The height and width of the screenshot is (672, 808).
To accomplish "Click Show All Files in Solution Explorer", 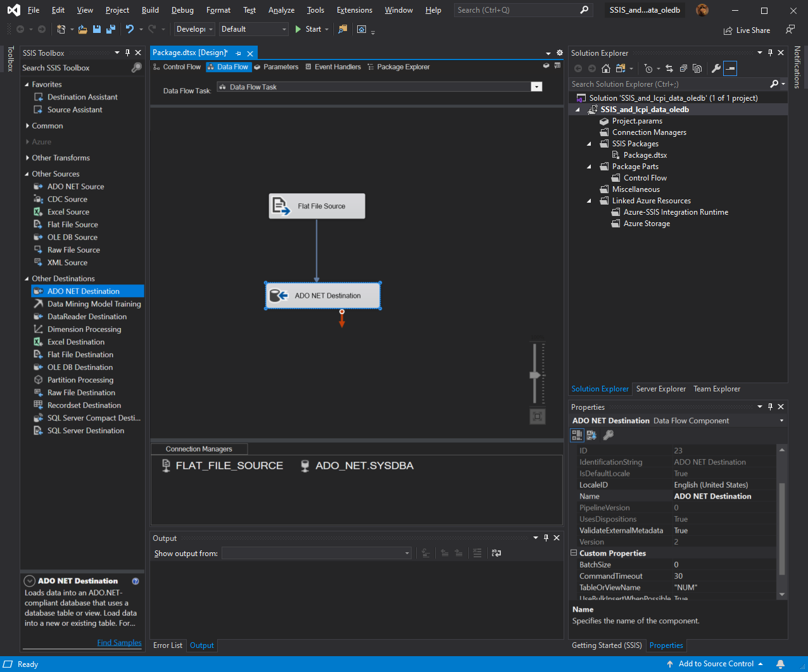I will [697, 68].
